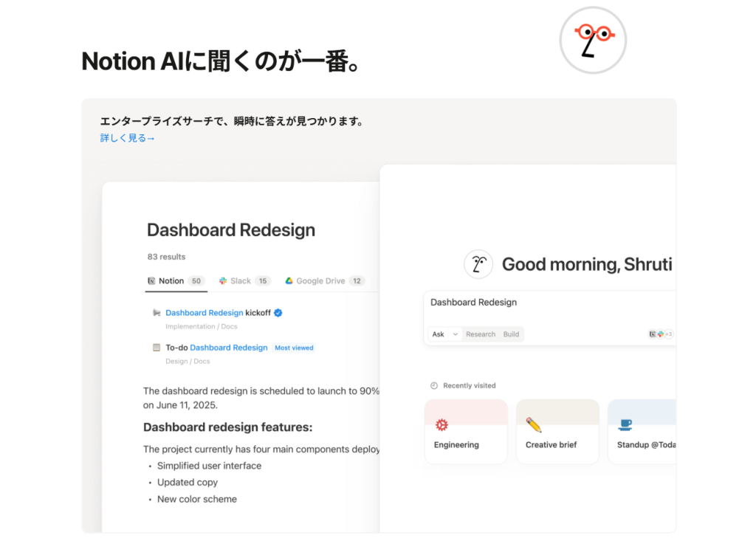
Task: Click the red gear Engineering icon
Action: [x=441, y=424]
